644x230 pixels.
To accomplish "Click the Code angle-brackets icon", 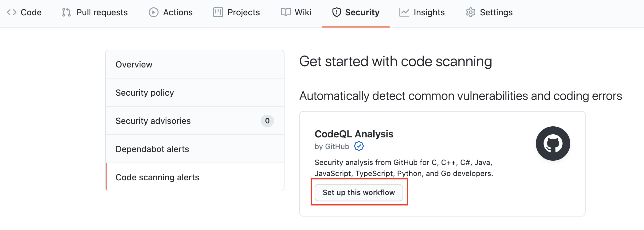I will coord(12,12).
